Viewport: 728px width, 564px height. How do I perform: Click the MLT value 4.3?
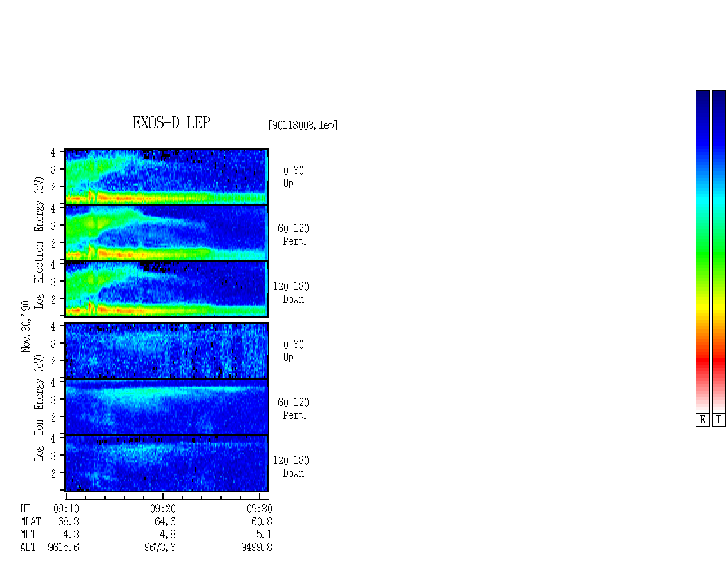[71, 534]
